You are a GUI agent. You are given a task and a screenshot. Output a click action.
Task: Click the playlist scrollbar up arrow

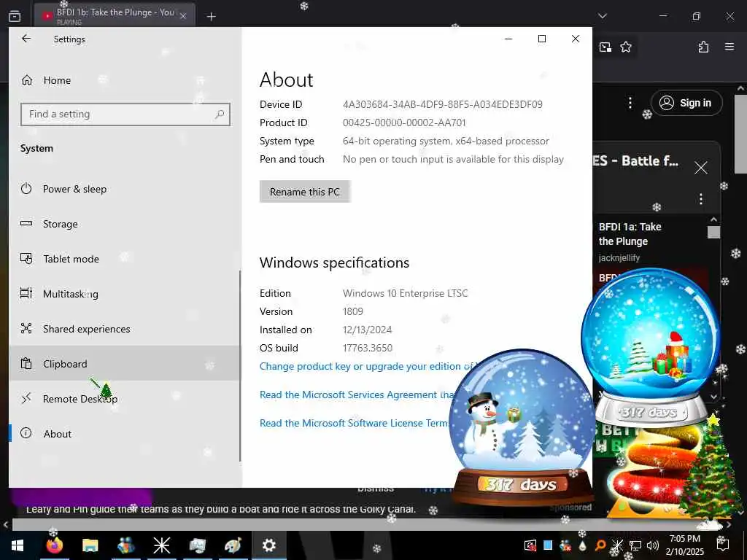713,219
